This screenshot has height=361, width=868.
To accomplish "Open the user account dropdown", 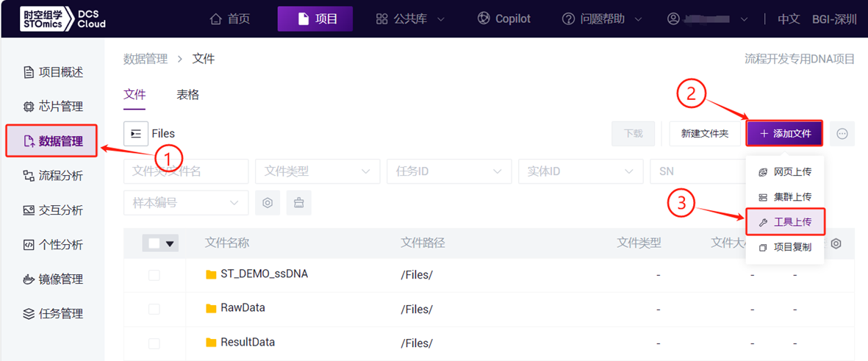I will 708,19.
